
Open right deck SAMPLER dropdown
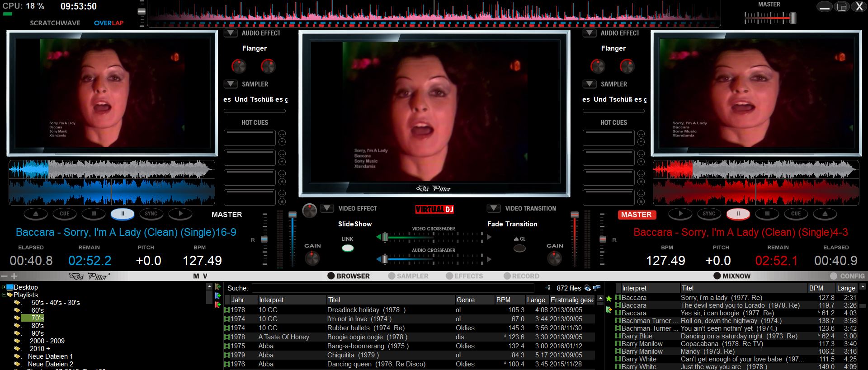(x=590, y=84)
